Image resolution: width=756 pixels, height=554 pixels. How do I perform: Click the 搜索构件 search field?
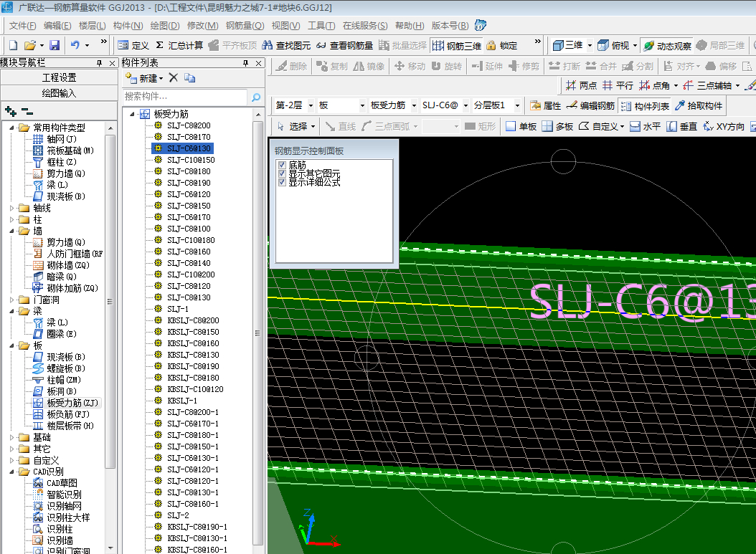(x=185, y=97)
